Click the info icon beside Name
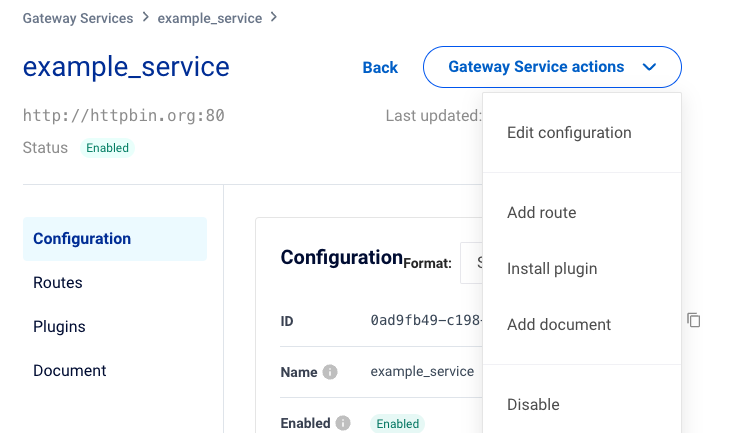The width and height of the screenshot is (749, 433). tap(330, 372)
